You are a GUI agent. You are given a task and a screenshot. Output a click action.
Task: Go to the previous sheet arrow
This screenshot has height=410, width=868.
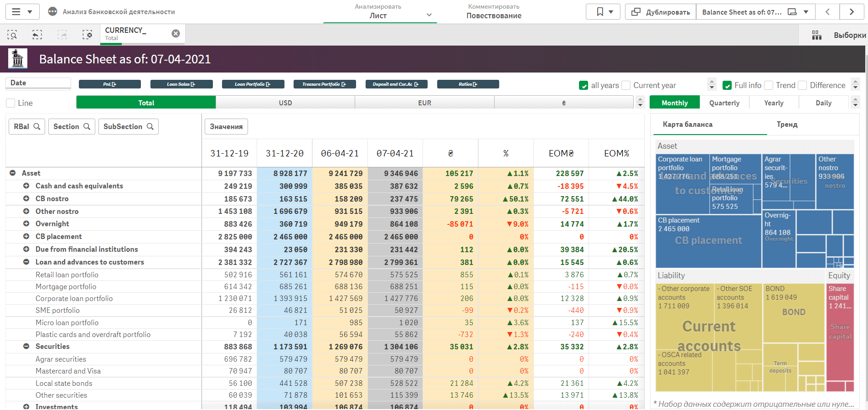(x=827, y=12)
